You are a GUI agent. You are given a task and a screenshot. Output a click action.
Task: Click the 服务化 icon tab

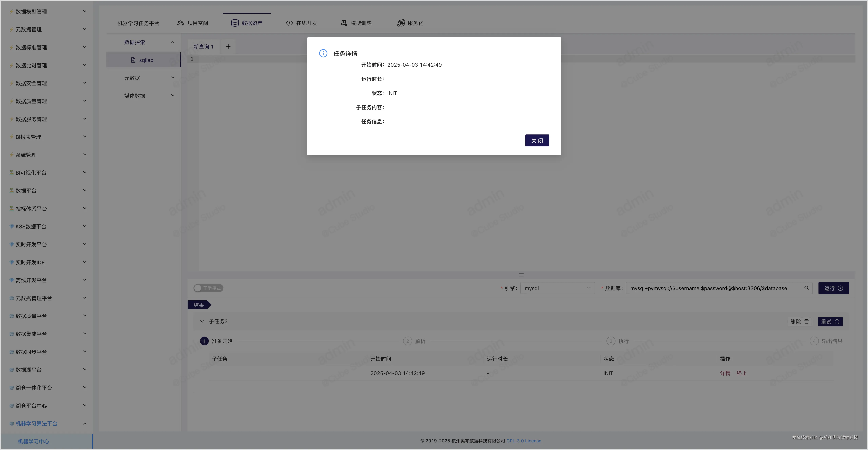pyautogui.click(x=401, y=23)
